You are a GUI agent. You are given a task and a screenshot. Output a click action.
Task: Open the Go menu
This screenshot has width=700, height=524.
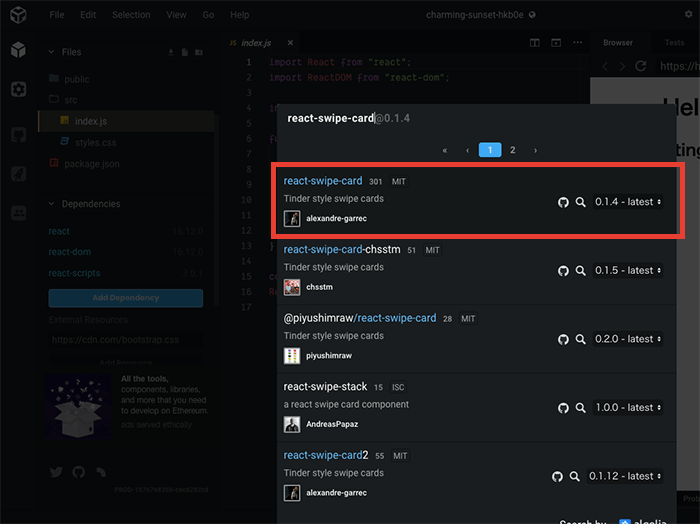[x=208, y=15]
